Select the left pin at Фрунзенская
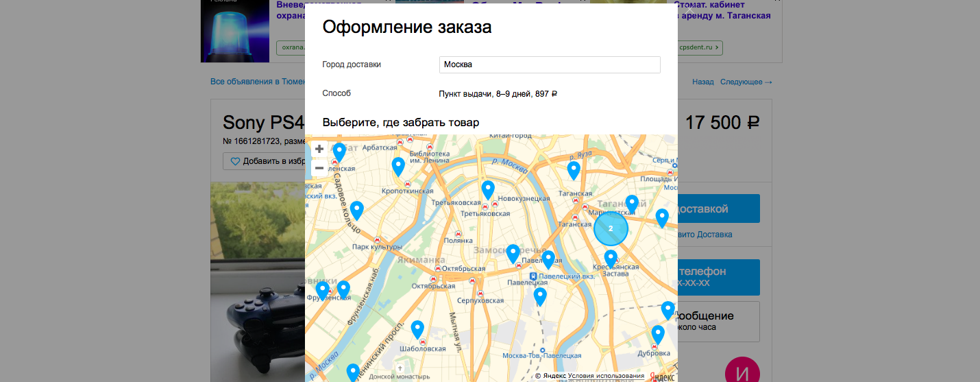 tap(322, 292)
